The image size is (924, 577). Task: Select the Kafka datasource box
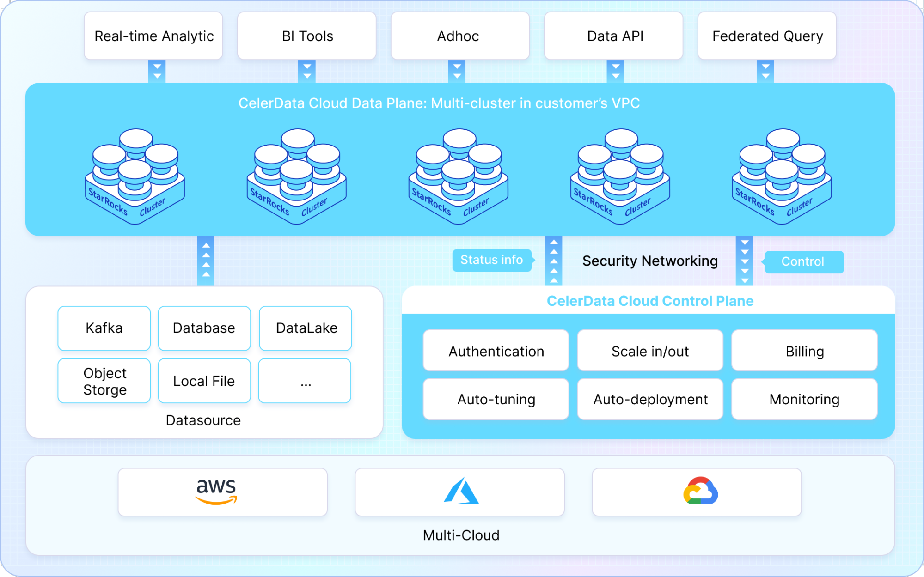104,328
